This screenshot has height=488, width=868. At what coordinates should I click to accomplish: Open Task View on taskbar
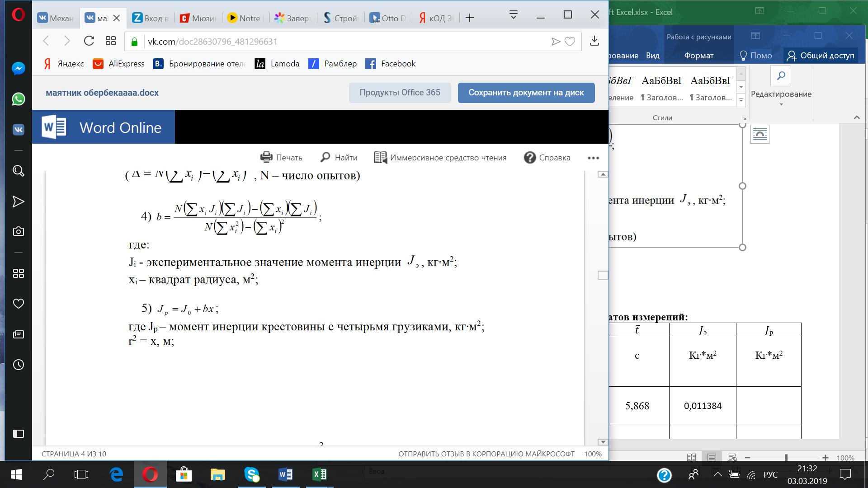(81, 474)
